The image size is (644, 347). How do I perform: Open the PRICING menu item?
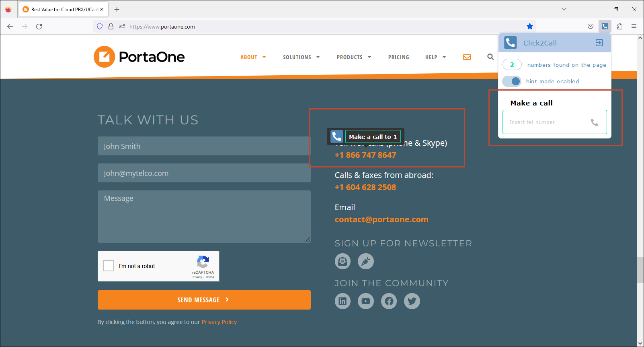[x=399, y=57]
